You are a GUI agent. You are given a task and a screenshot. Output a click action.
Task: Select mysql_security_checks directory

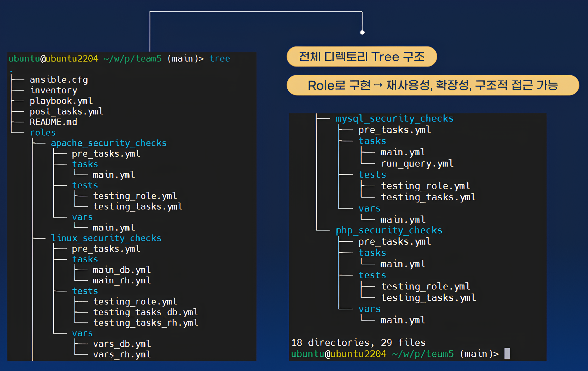point(394,119)
